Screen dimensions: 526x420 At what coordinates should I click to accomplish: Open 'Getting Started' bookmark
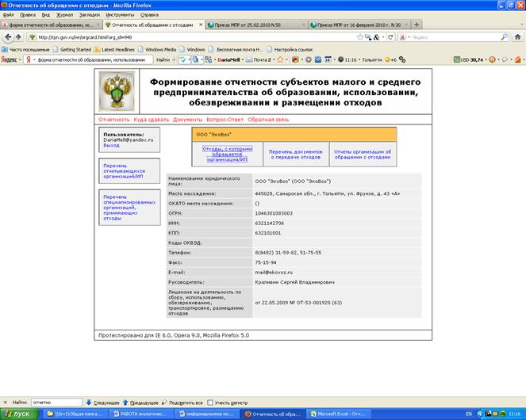[72, 49]
